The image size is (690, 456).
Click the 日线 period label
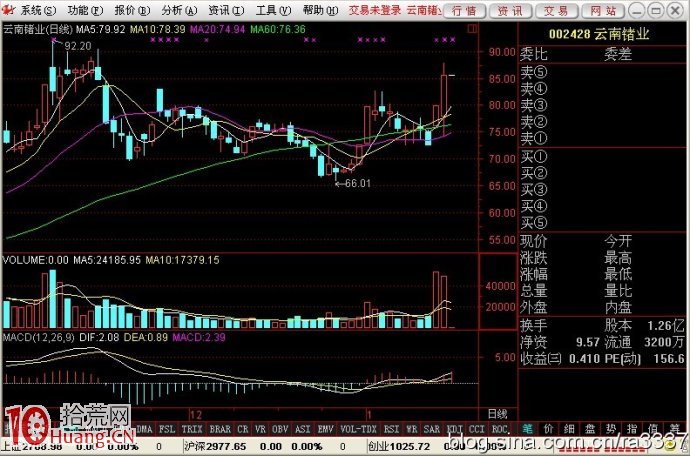[497, 414]
